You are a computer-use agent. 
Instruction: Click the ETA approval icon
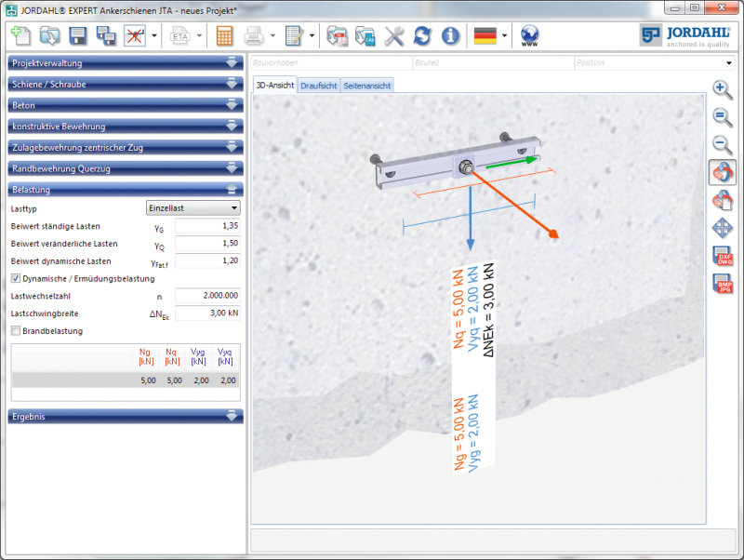pyautogui.click(x=180, y=36)
